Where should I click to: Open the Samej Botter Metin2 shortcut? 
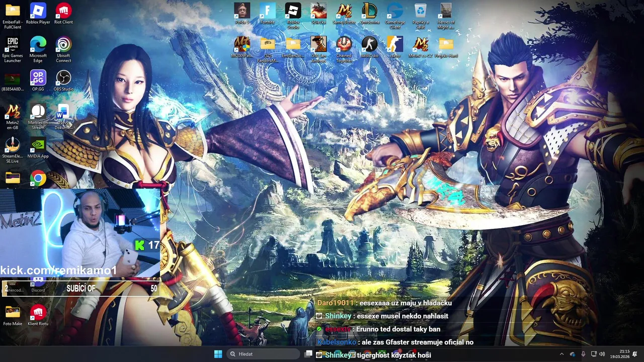pos(344,14)
